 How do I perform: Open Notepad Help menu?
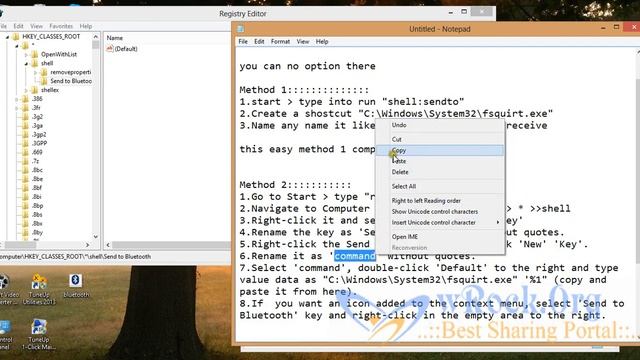click(x=322, y=42)
